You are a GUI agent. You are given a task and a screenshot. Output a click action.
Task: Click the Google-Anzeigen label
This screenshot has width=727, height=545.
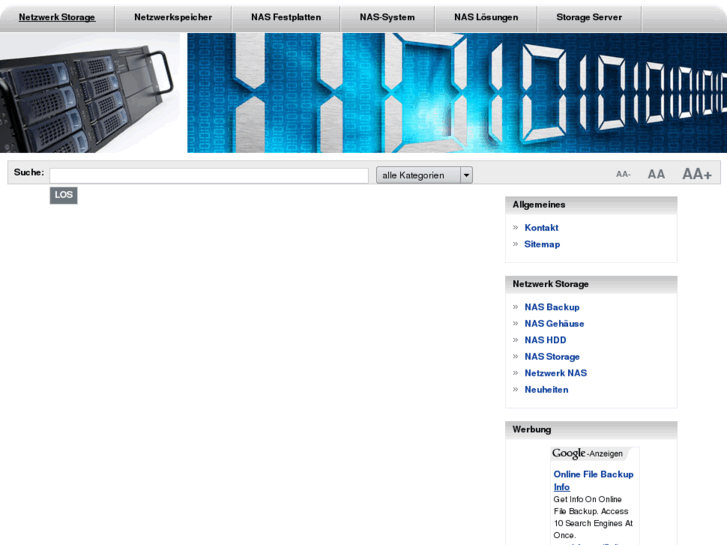(x=587, y=453)
